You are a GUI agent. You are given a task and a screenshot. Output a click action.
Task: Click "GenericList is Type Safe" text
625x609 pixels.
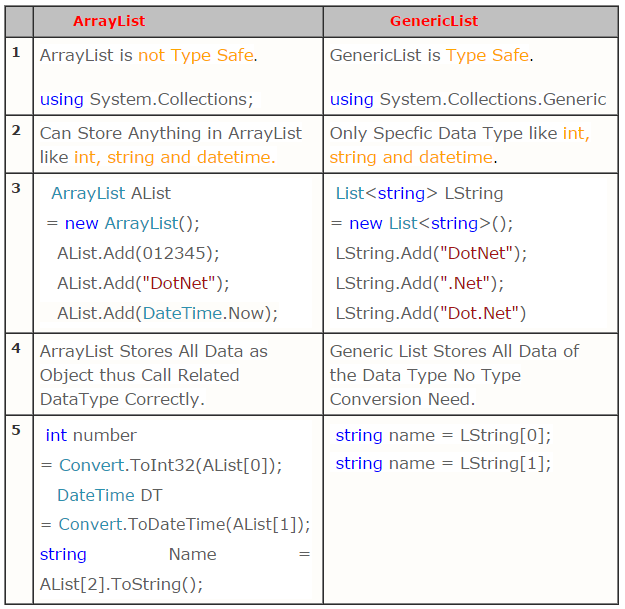point(431,56)
